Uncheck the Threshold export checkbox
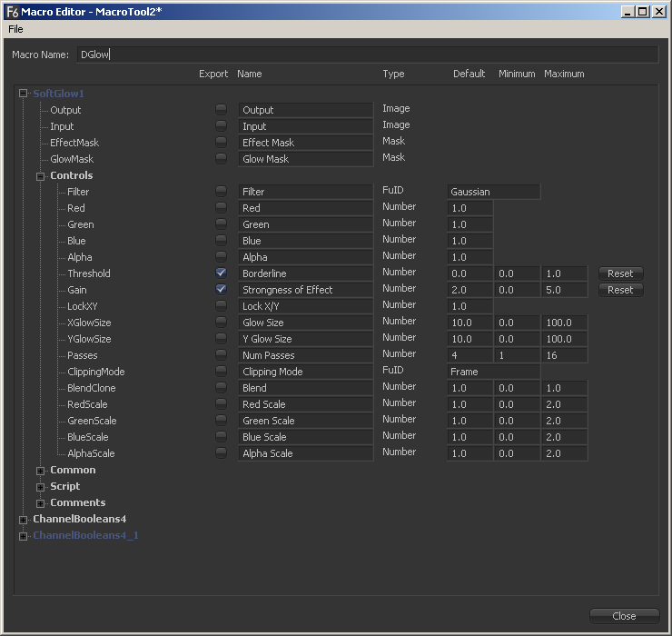The height and width of the screenshot is (636, 672). pyautogui.click(x=222, y=273)
